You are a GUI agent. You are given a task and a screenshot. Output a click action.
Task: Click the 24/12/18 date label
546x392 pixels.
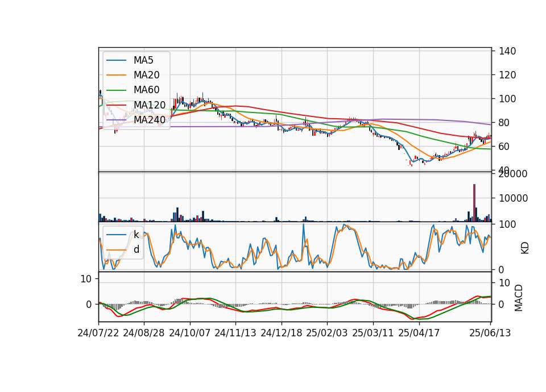282,333
